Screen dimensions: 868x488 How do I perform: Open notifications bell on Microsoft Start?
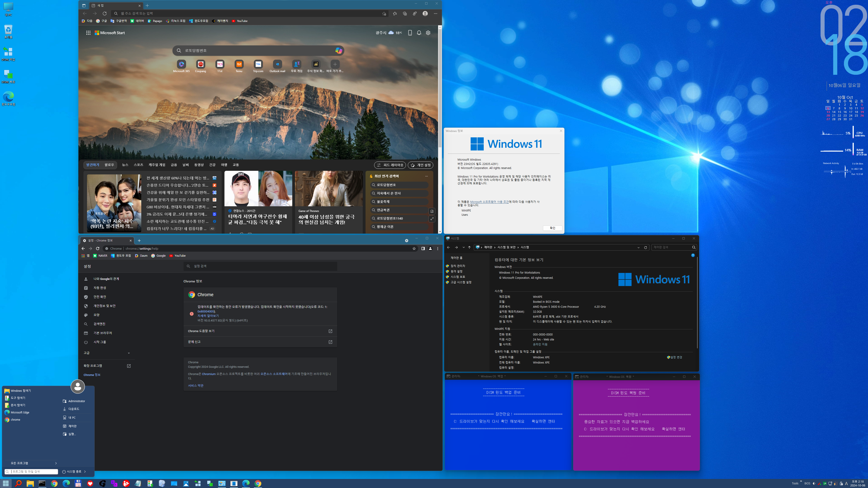(419, 33)
